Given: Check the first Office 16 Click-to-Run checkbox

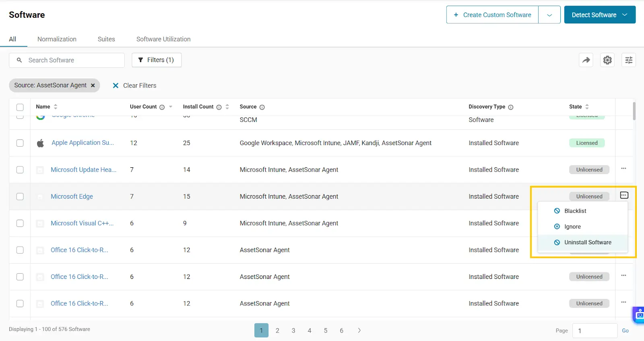Looking at the screenshot, I should pos(20,250).
